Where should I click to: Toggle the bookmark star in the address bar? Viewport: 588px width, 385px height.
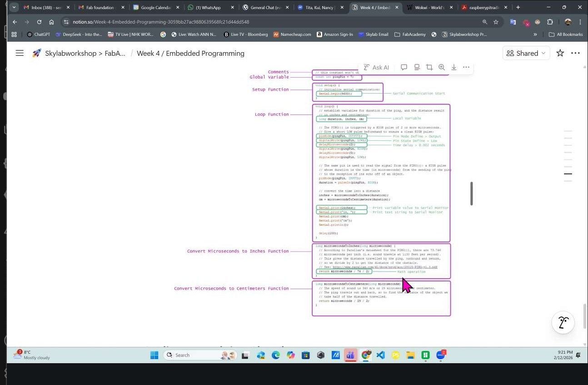[x=496, y=22]
